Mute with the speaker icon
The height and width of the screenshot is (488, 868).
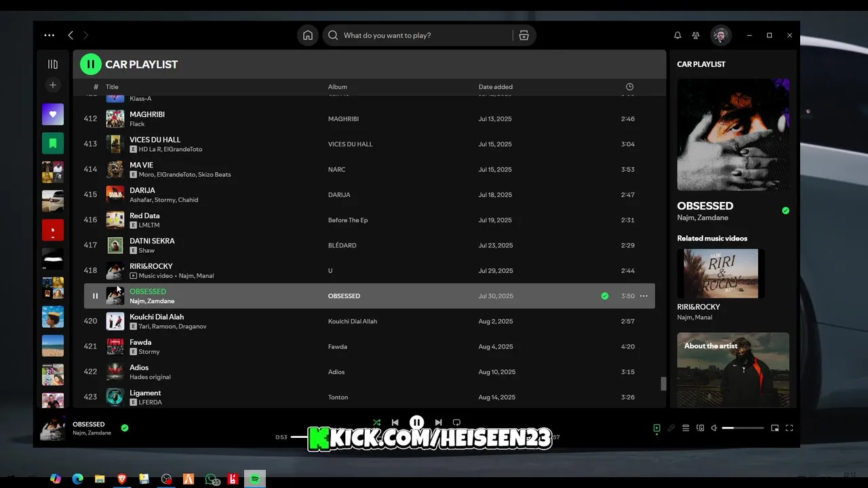click(x=714, y=428)
